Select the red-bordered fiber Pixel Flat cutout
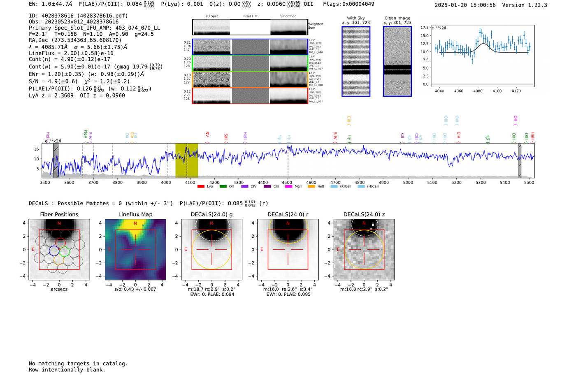Image resolution: width=576 pixels, height=392 pixels. (x=250, y=96)
